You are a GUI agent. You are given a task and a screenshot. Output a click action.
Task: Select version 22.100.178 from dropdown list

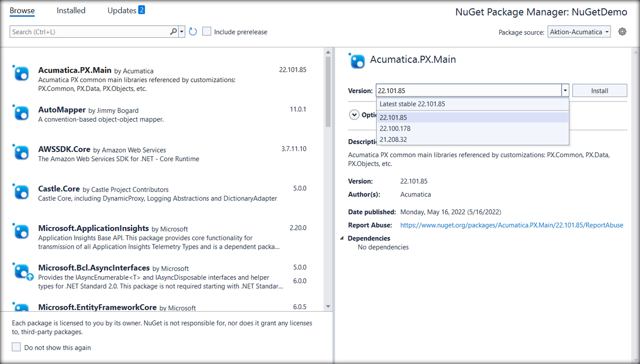tap(473, 128)
